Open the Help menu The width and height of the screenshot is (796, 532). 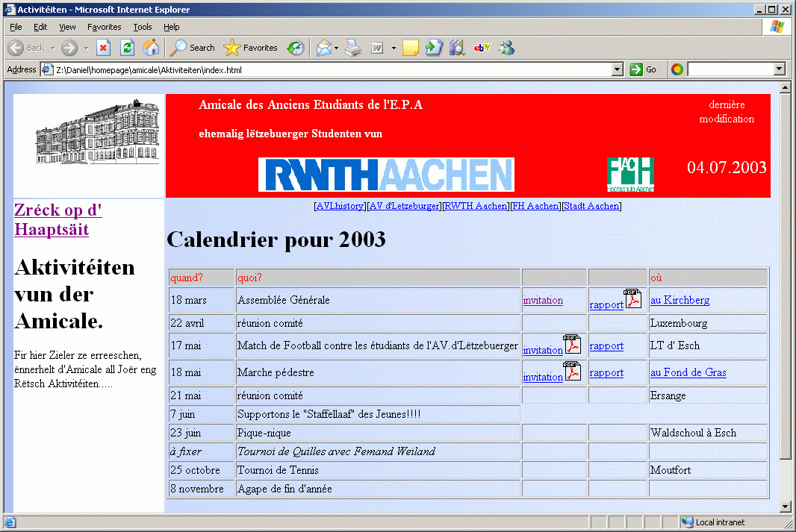click(x=171, y=27)
